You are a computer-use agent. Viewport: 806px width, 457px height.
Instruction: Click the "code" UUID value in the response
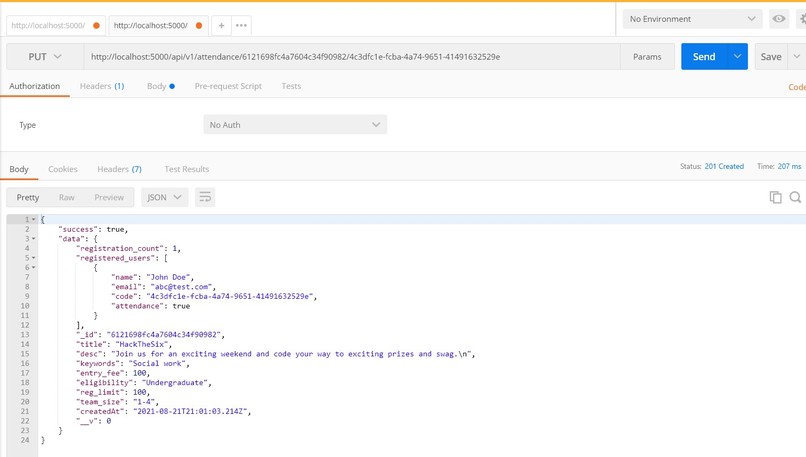pos(229,296)
